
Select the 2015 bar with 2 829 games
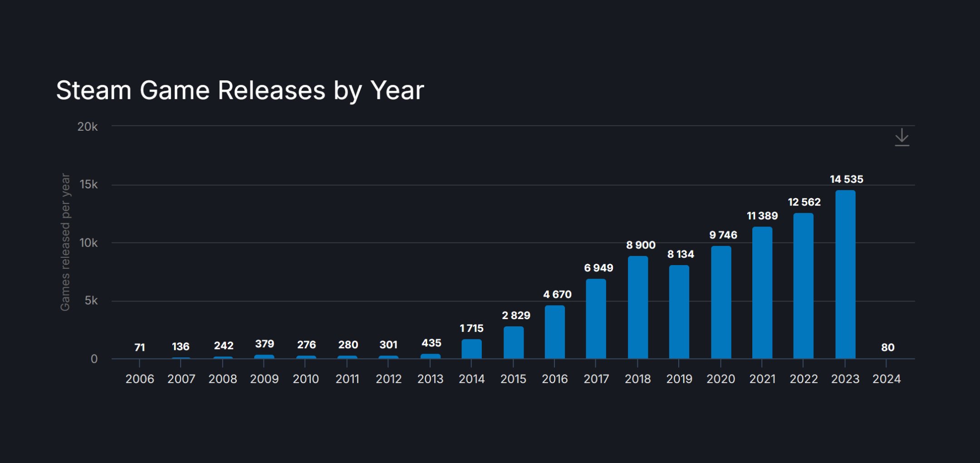pos(513,343)
